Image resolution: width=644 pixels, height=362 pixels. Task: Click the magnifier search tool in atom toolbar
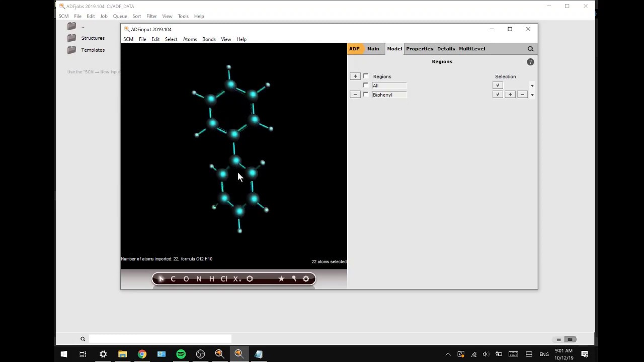(294, 279)
